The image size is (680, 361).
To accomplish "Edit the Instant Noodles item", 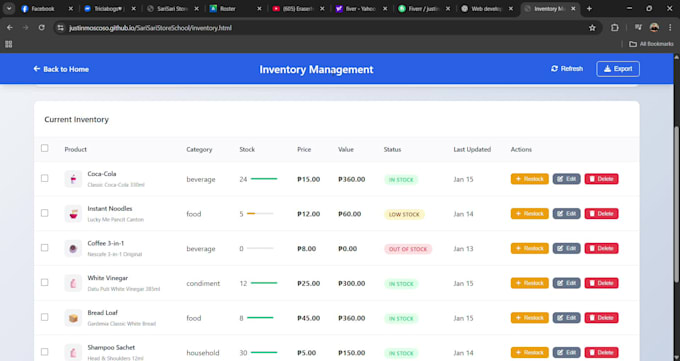I will 566,213.
